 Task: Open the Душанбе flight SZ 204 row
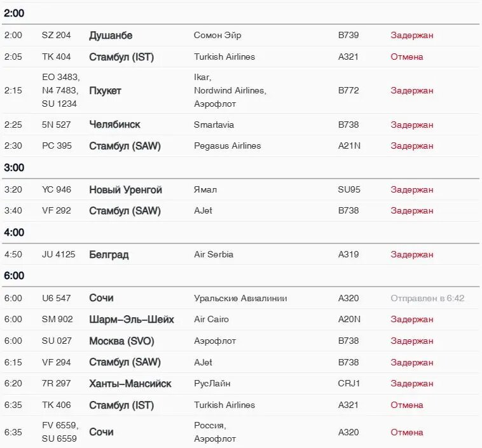pos(241,36)
